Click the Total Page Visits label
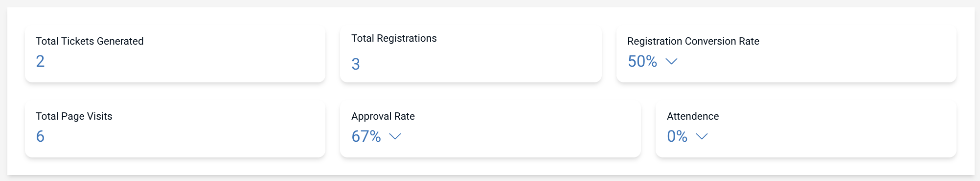The width and height of the screenshot is (980, 181). tap(74, 116)
